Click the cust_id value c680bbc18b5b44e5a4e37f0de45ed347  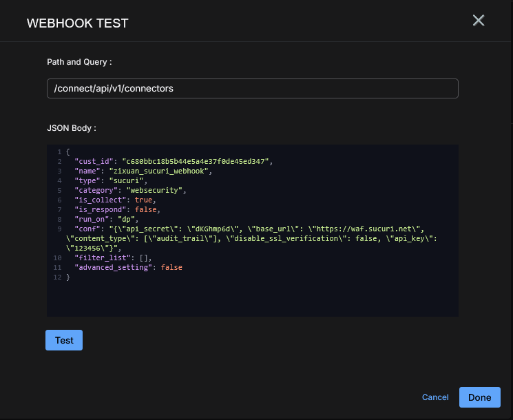(x=196, y=161)
